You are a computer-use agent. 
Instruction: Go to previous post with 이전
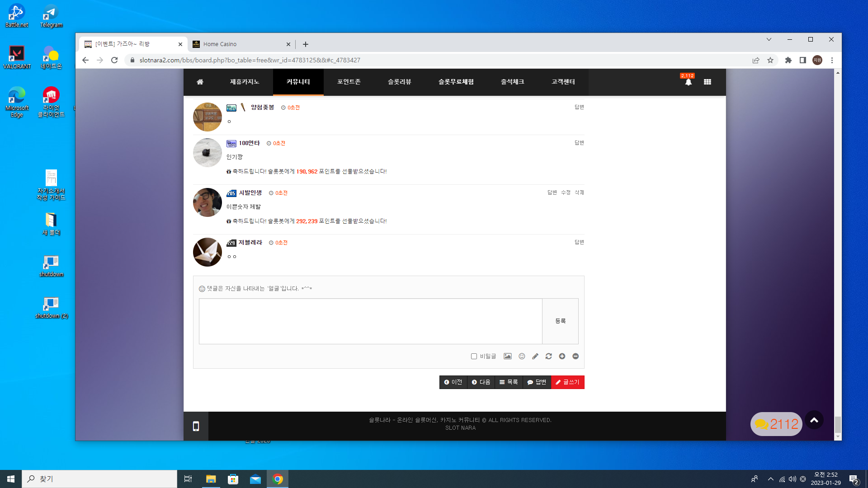(x=453, y=382)
